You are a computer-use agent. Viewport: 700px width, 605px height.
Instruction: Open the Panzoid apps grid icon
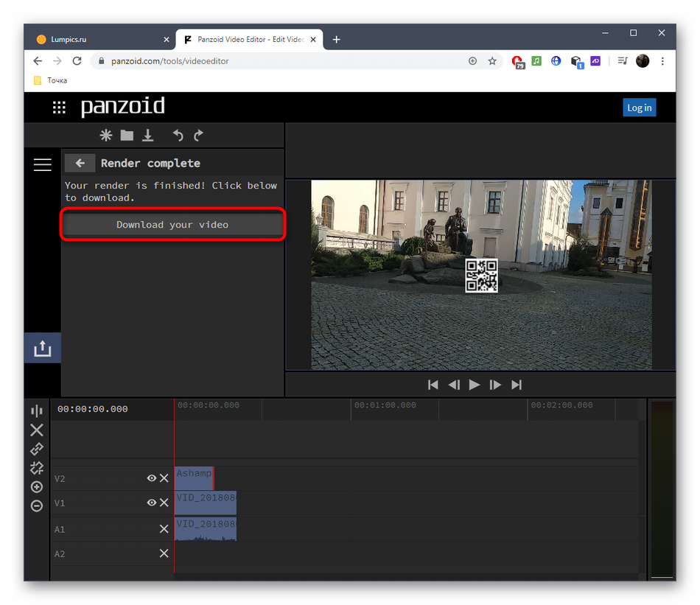[x=59, y=108]
